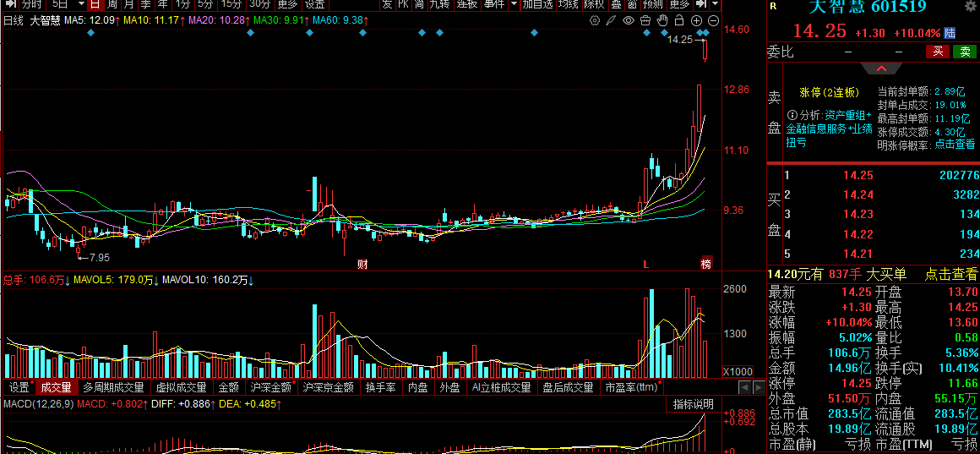
Task: Click the 叠 overlay button
Action: 616,3
